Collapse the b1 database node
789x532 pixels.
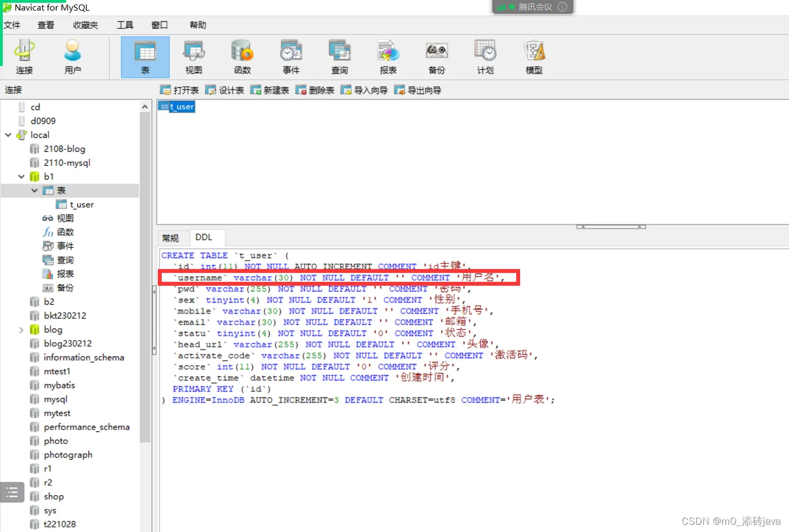click(x=21, y=176)
